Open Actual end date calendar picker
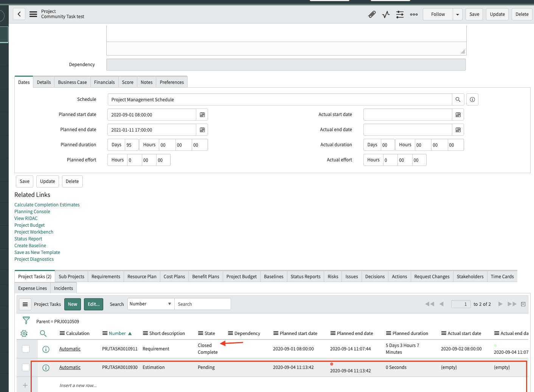 click(x=458, y=130)
